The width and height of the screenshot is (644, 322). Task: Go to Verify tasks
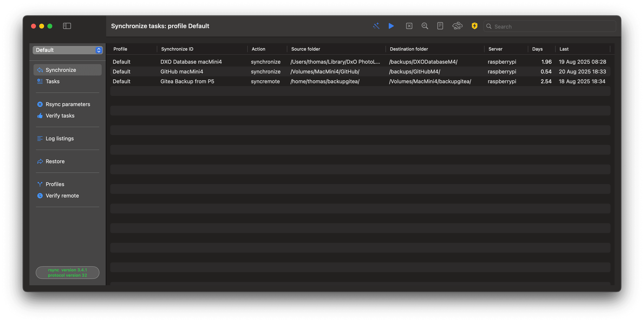(x=60, y=116)
